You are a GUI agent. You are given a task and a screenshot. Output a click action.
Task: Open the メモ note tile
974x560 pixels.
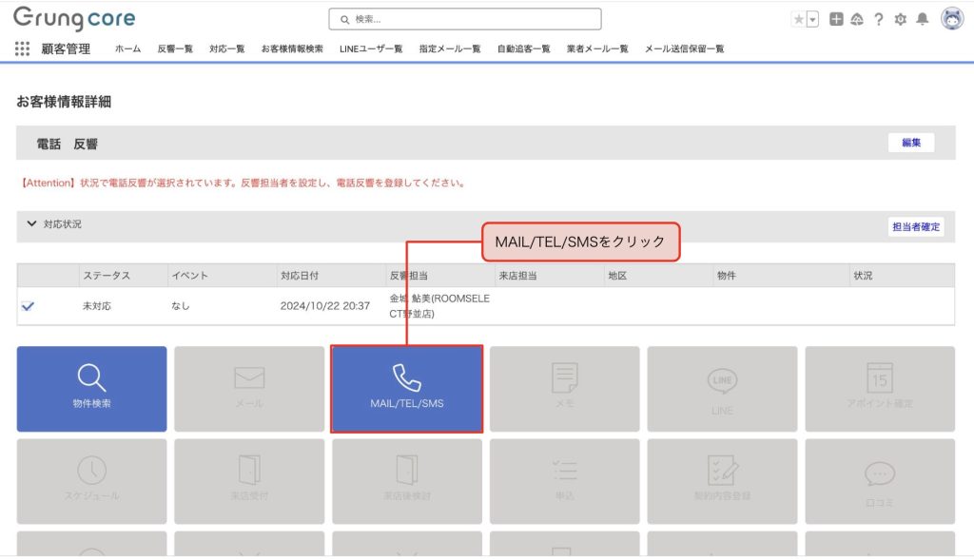point(564,389)
